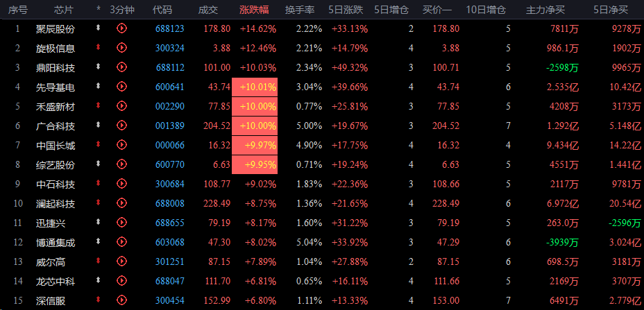Open 3-minute chart icon for 广合科技
The image size is (644, 310).
tap(121, 126)
